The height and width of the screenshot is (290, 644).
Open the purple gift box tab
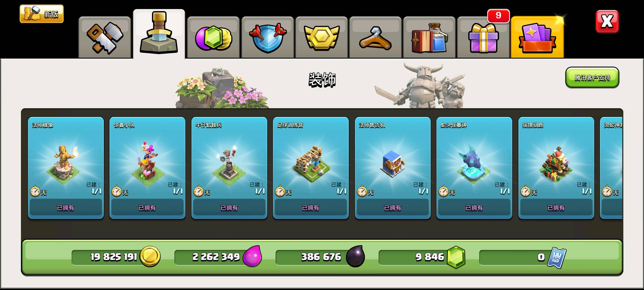click(x=483, y=37)
